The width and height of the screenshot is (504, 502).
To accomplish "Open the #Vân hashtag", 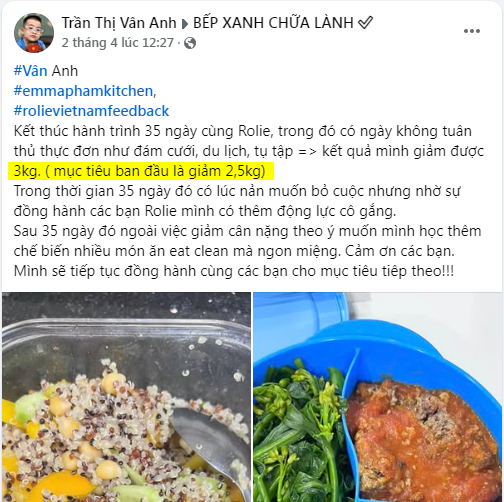I will coord(30,71).
